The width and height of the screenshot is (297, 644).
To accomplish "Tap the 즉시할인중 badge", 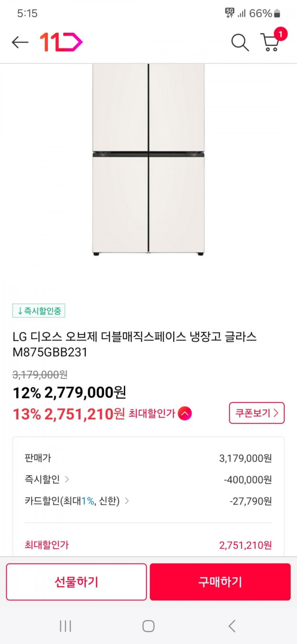I will (39, 311).
